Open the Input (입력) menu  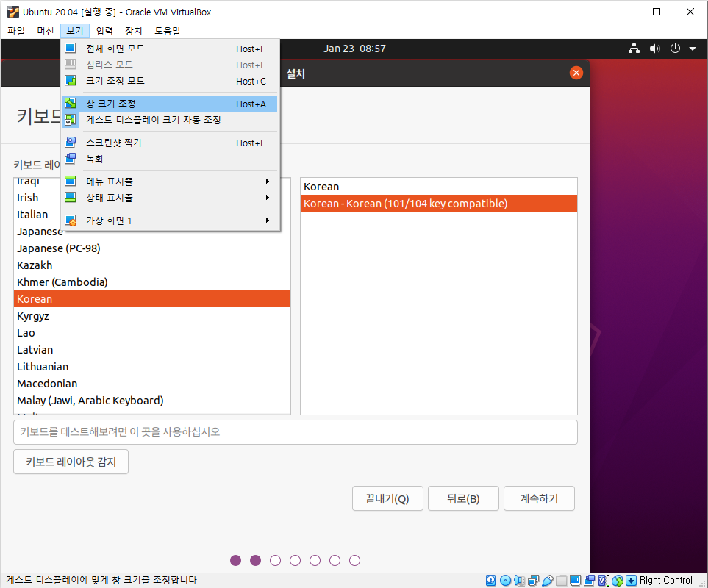pos(104,31)
